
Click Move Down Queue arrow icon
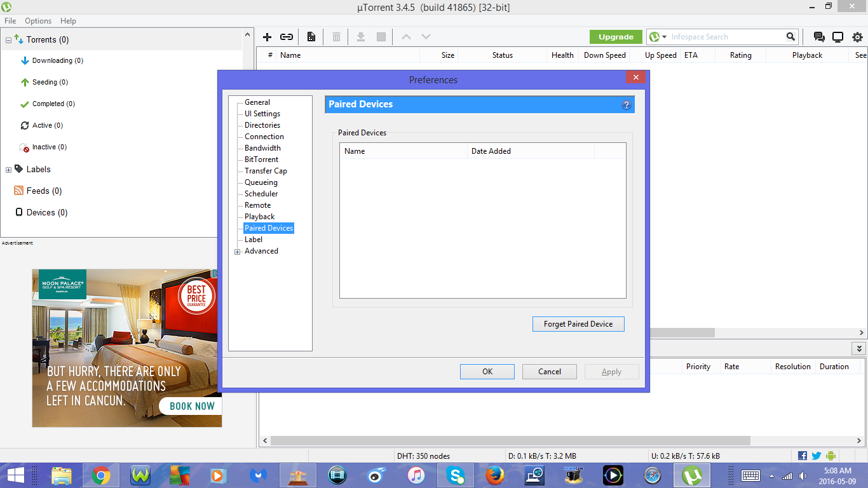coord(426,37)
